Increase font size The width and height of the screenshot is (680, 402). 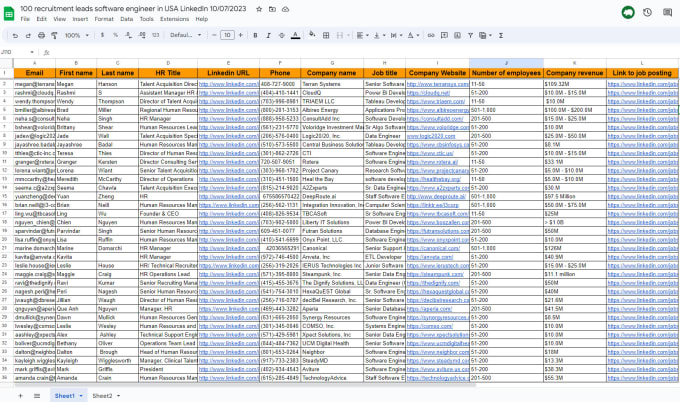pyautogui.click(x=241, y=35)
